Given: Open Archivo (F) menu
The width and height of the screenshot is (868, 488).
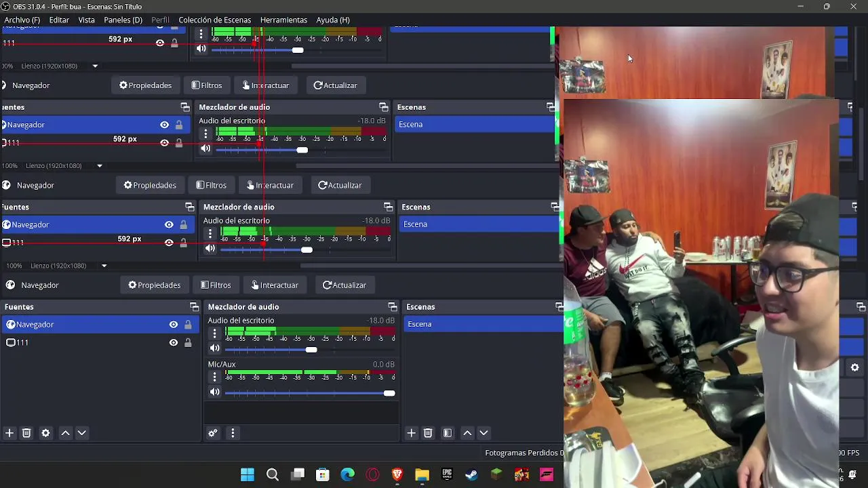Looking at the screenshot, I should pos(22,20).
